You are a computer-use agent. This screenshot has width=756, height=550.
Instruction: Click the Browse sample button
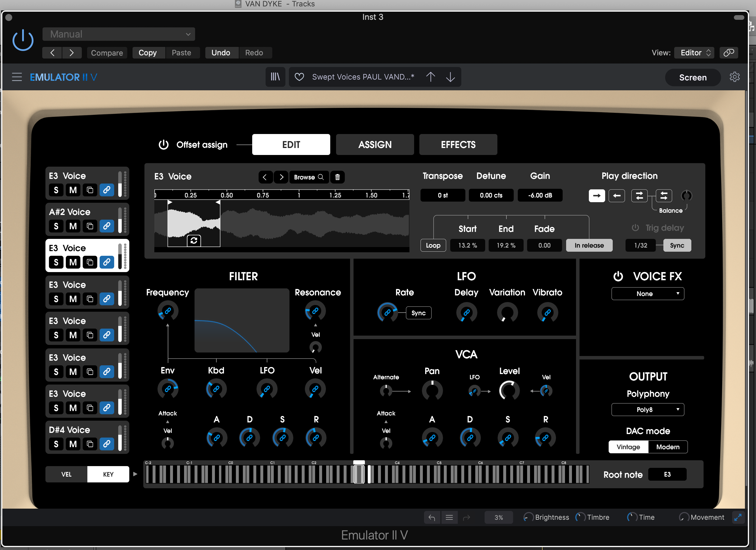tap(309, 177)
